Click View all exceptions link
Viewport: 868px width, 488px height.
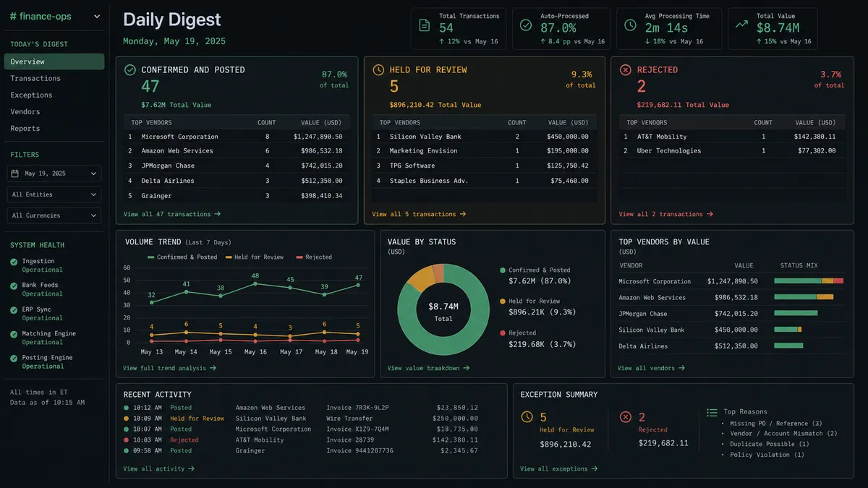(x=559, y=468)
